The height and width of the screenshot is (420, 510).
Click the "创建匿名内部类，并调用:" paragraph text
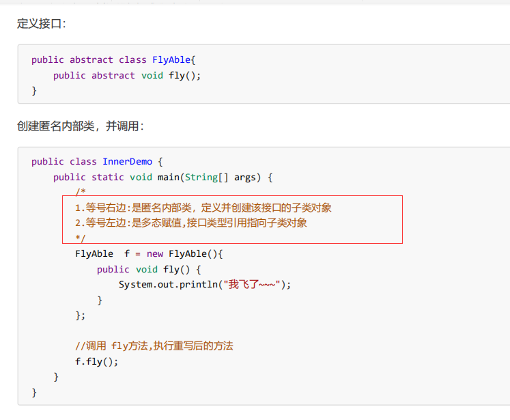coord(81,126)
